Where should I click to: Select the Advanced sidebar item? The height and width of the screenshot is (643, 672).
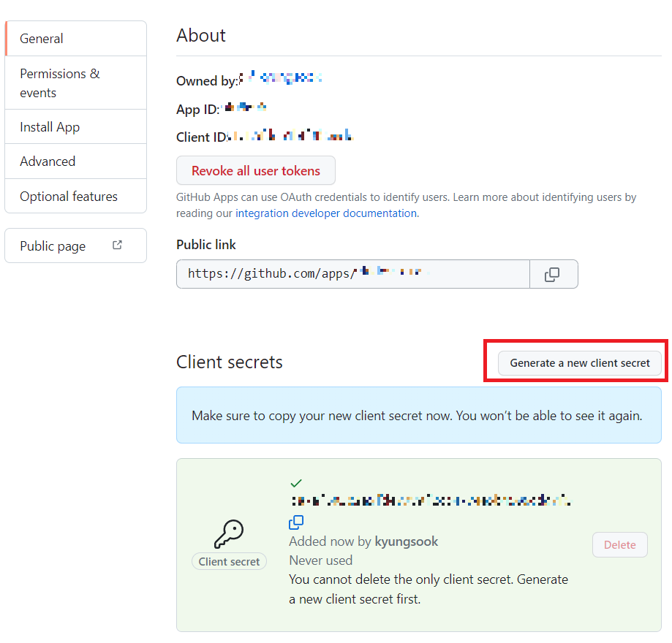[76, 161]
